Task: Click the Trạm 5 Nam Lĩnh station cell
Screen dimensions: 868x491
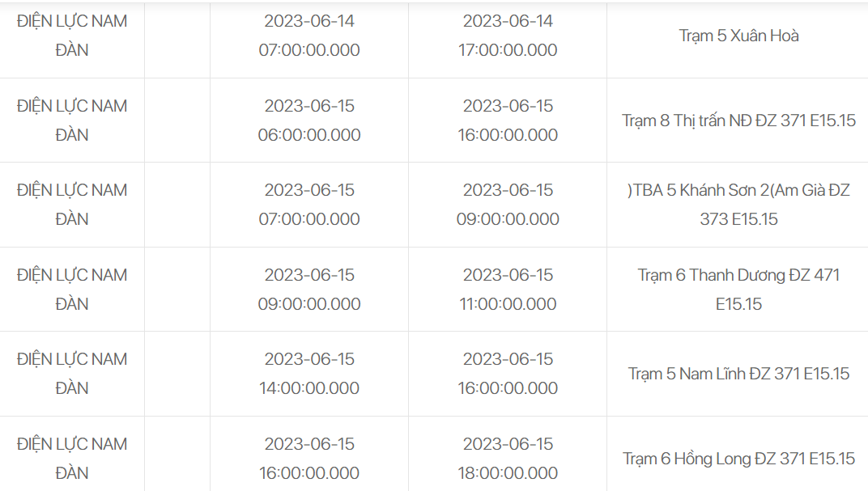Action: pyautogui.click(x=738, y=374)
